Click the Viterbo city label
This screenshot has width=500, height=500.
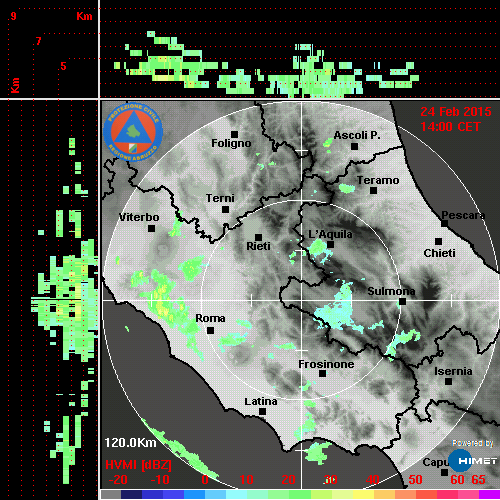point(139,217)
